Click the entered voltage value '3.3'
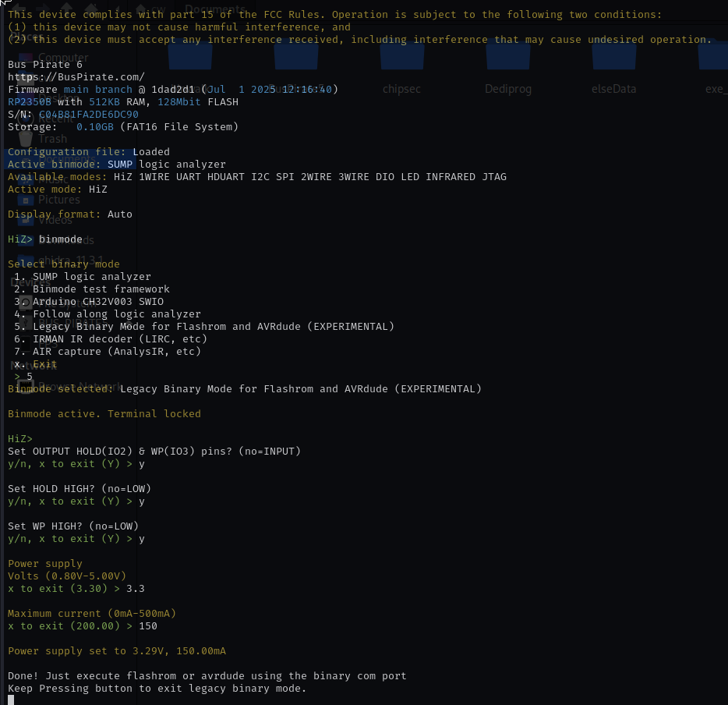The image size is (728, 705). (x=136, y=589)
